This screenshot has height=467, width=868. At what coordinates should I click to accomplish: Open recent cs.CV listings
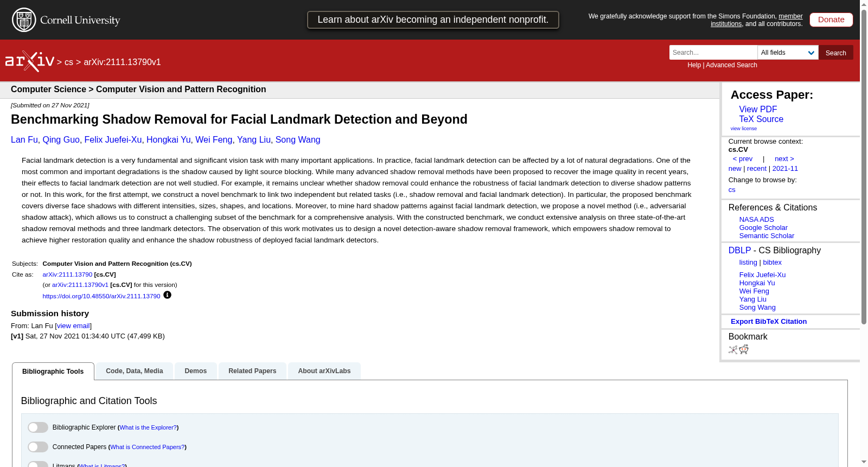(757, 169)
